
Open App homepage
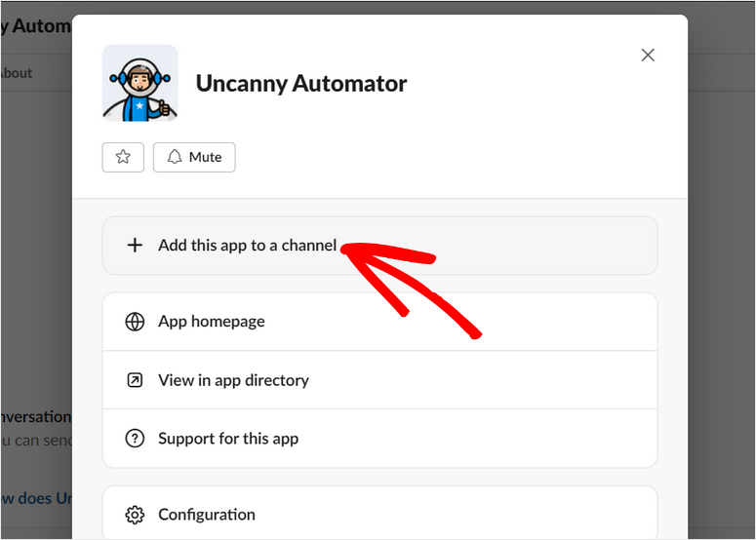click(212, 322)
